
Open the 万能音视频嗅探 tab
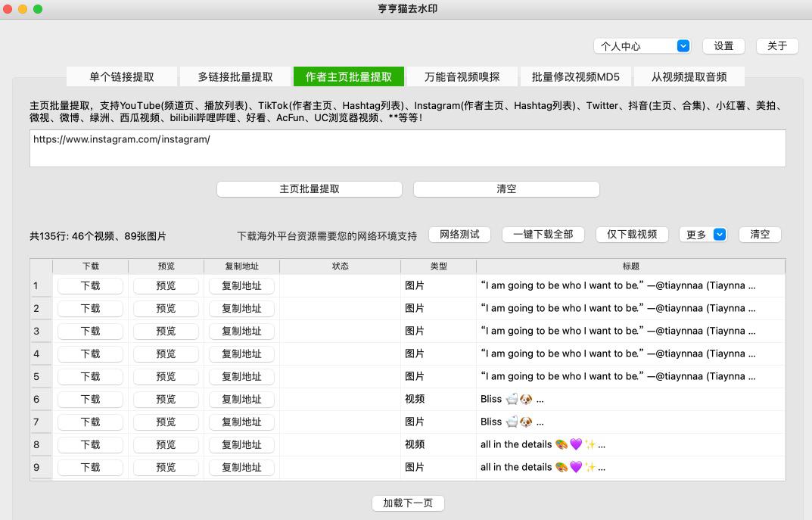[x=462, y=76]
